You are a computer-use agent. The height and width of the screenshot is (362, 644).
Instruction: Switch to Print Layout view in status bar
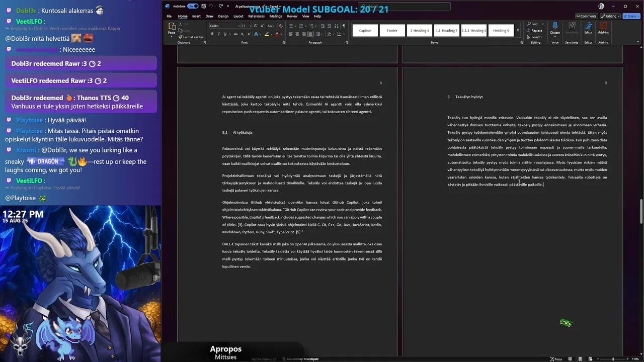coord(580,359)
